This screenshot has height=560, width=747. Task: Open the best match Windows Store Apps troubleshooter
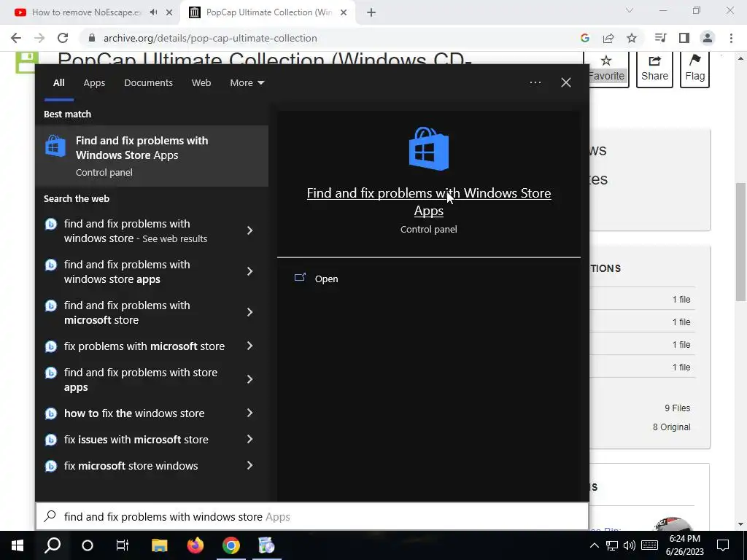tap(152, 156)
